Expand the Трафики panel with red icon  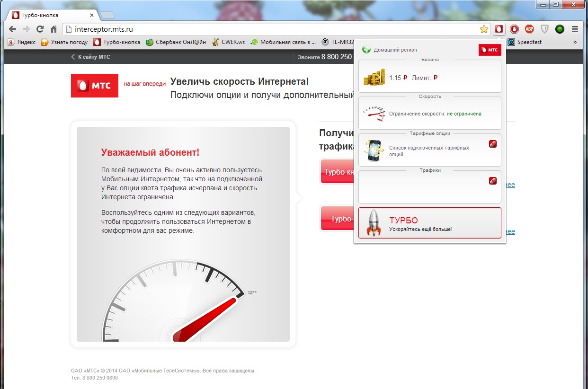493,181
